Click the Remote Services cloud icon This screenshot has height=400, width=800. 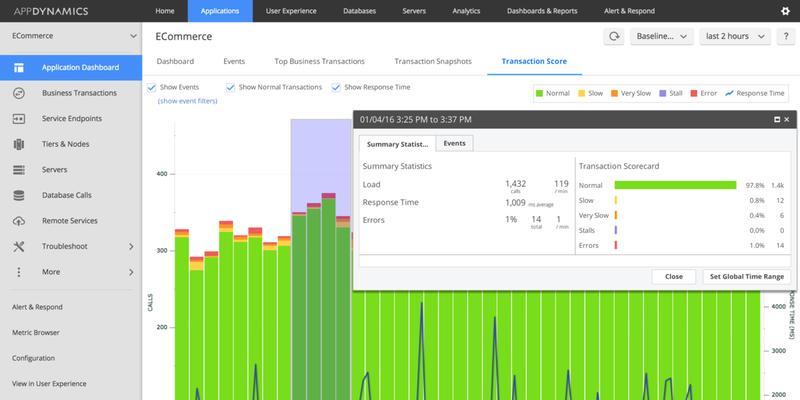pyautogui.click(x=19, y=221)
